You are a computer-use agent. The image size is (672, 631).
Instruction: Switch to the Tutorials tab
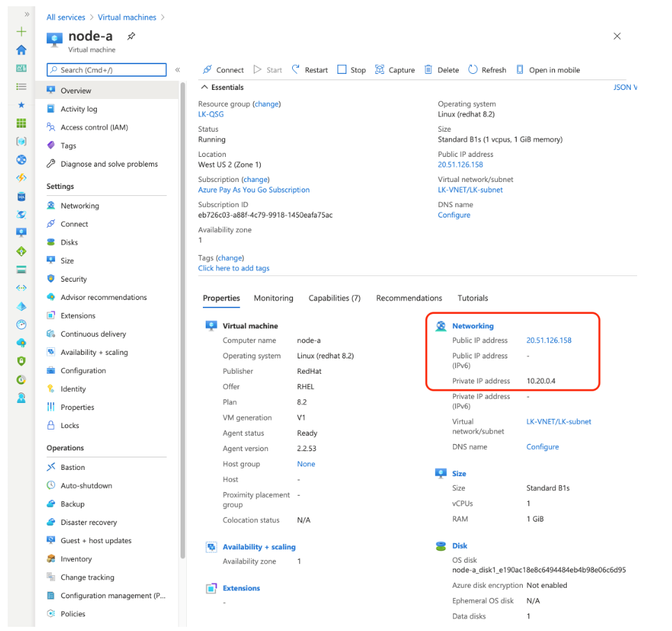tap(473, 298)
